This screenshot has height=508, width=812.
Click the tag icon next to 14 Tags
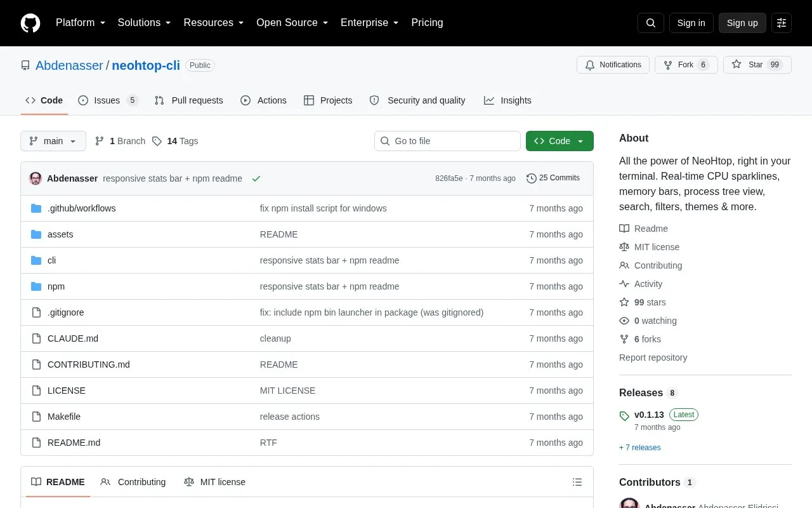[x=157, y=141]
